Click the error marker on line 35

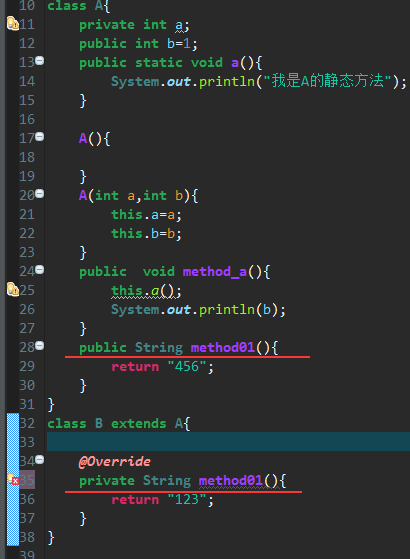tap(13, 479)
